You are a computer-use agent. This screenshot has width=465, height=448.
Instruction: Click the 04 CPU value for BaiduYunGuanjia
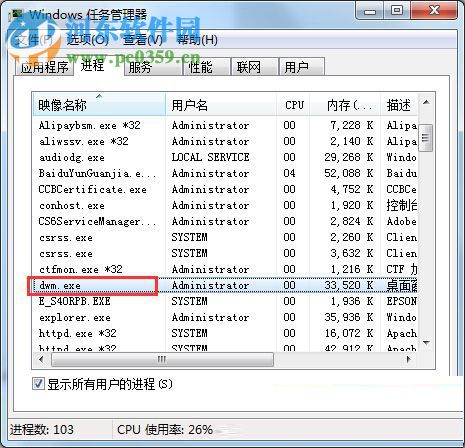(289, 173)
